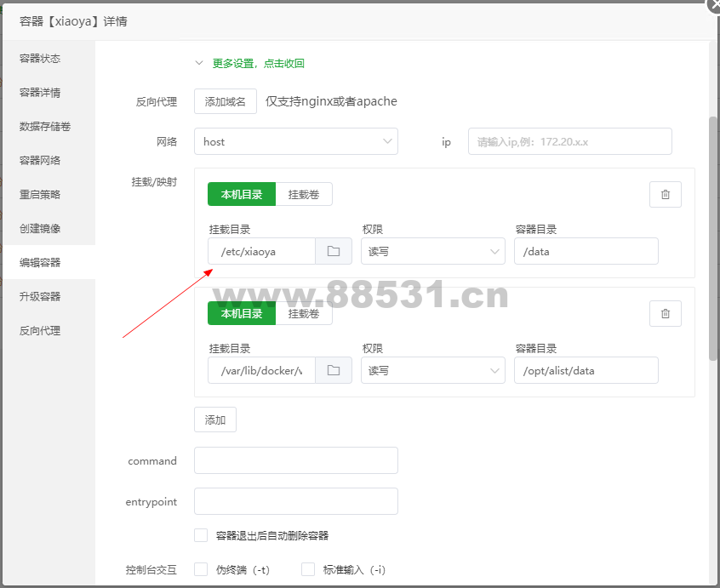Switch to the 容器网络 tab
The height and width of the screenshot is (588, 720).
tap(49, 160)
